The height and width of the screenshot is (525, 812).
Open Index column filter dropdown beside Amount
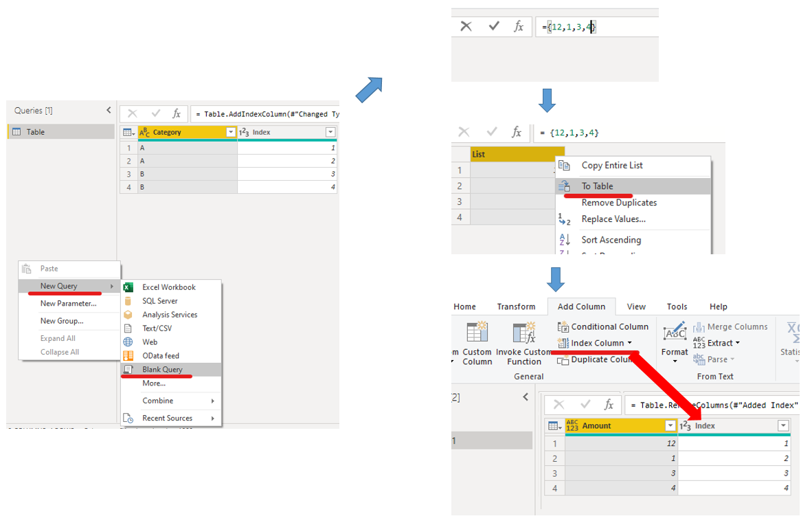click(783, 426)
